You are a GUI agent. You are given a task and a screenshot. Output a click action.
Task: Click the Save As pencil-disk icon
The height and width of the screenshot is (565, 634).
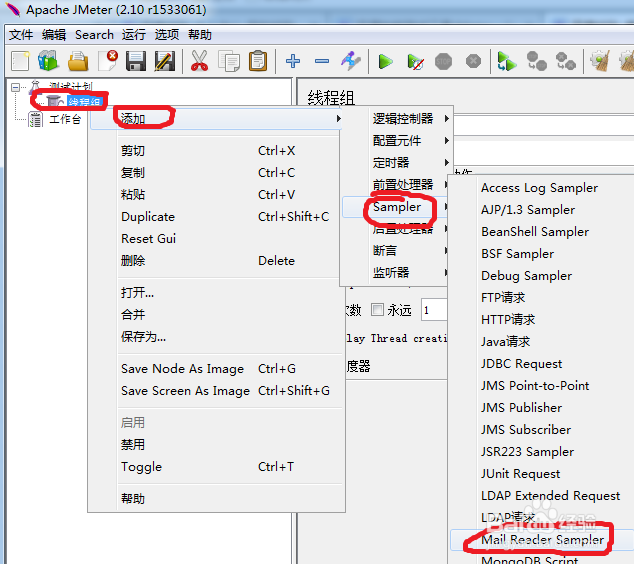coord(165,61)
